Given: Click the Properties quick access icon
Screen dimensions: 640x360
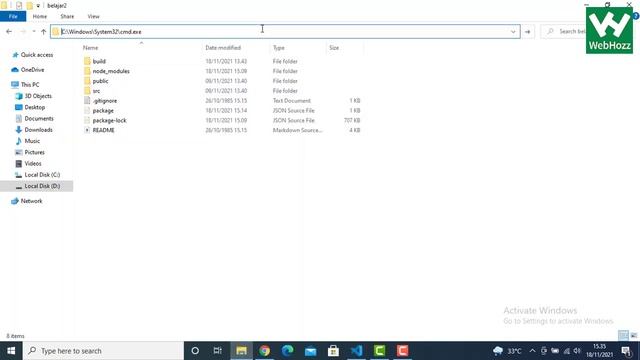Looking at the screenshot, I should tap(19, 5).
